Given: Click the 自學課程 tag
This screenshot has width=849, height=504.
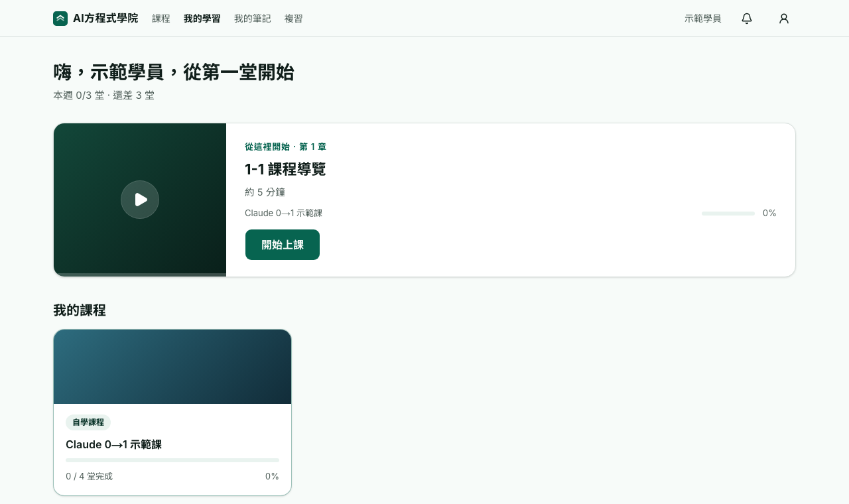Looking at the screenshot, I should tap(88, 422).
